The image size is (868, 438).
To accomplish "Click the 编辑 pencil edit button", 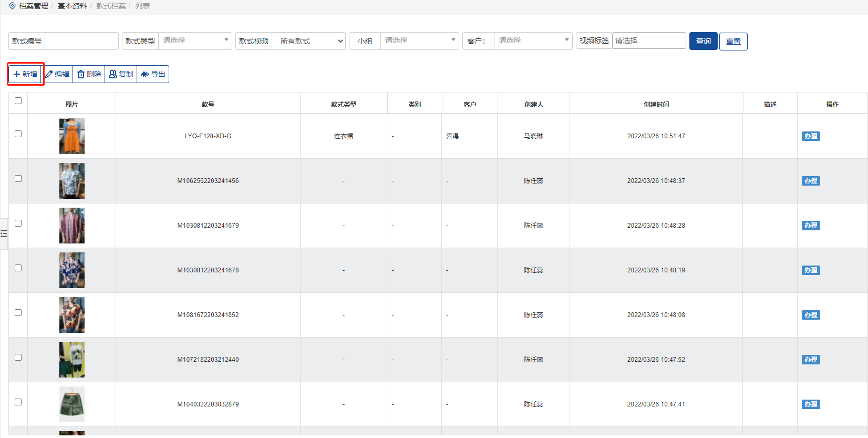I will [x=57, y=74].
